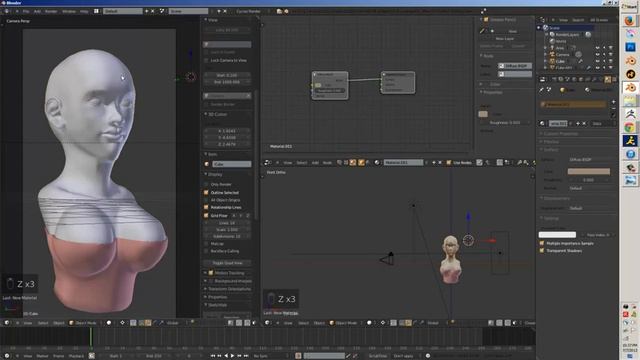Expand the Custom Properties panel
640x360 pixels.
tap(560, 134)
